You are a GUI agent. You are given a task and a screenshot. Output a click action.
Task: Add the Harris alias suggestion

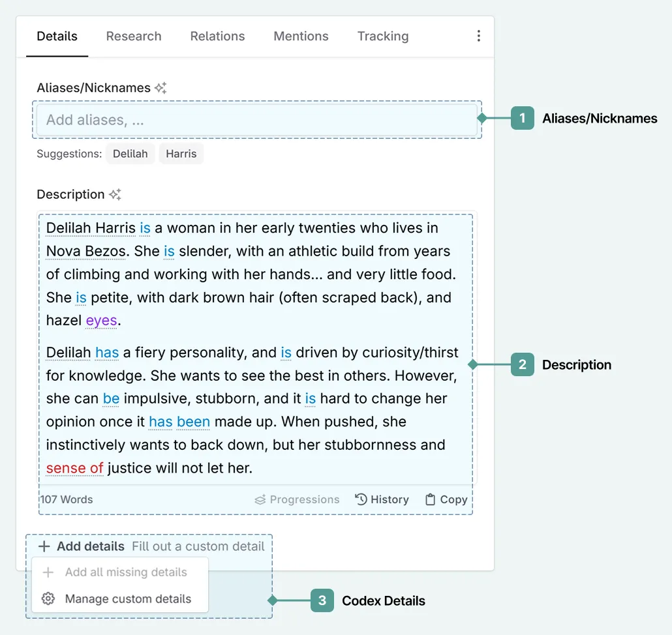181,154
